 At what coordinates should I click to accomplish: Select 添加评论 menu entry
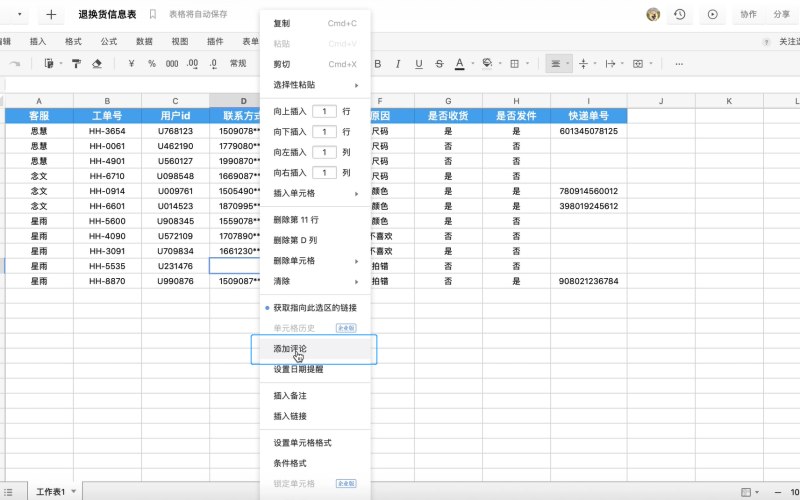[315, 349]
